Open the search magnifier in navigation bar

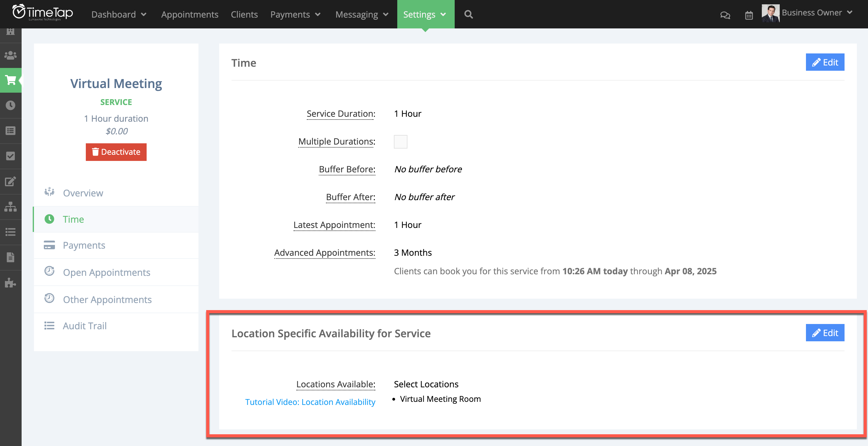pos(468,14)
